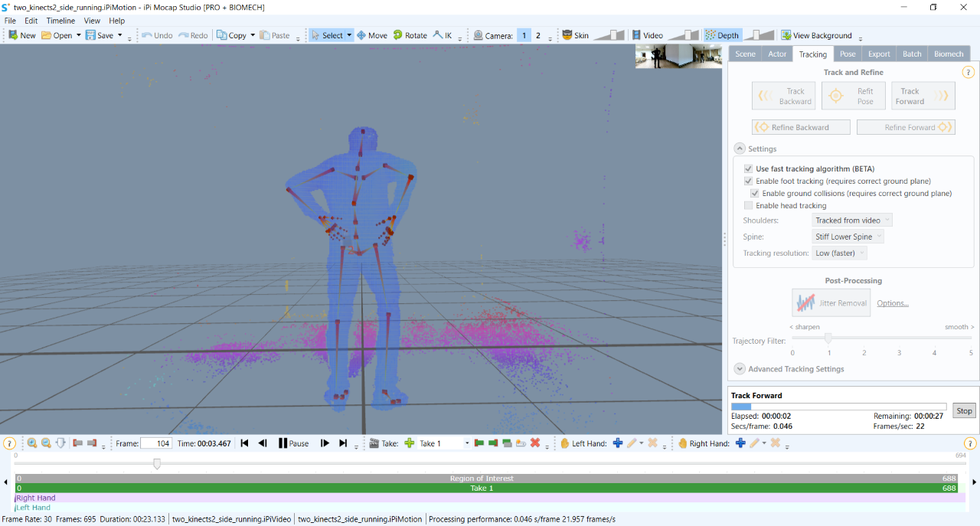Open the Shoulders dropdown
980x526 pixels.
852,221
